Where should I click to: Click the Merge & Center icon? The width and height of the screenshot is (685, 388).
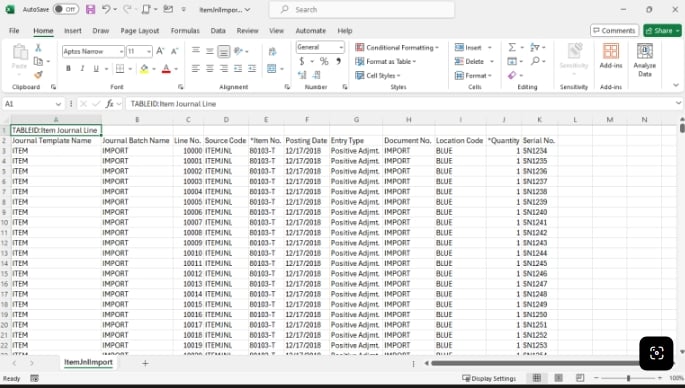coord(272,69)
